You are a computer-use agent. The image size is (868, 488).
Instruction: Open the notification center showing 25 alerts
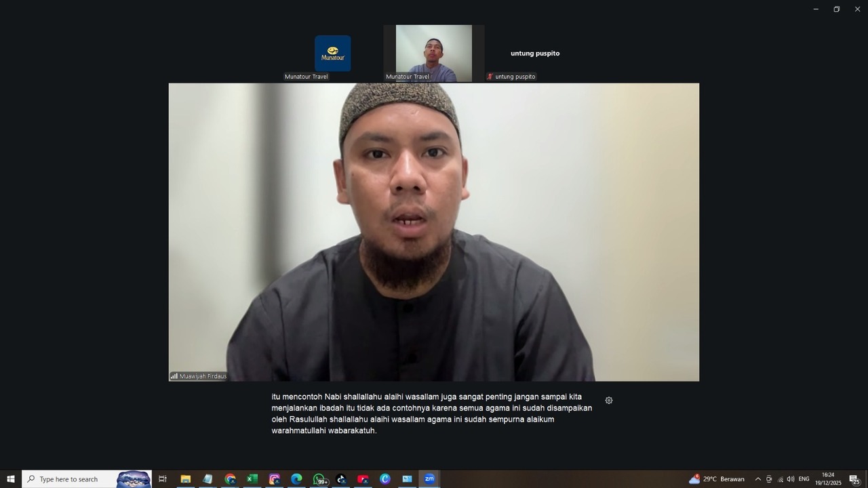856,479
